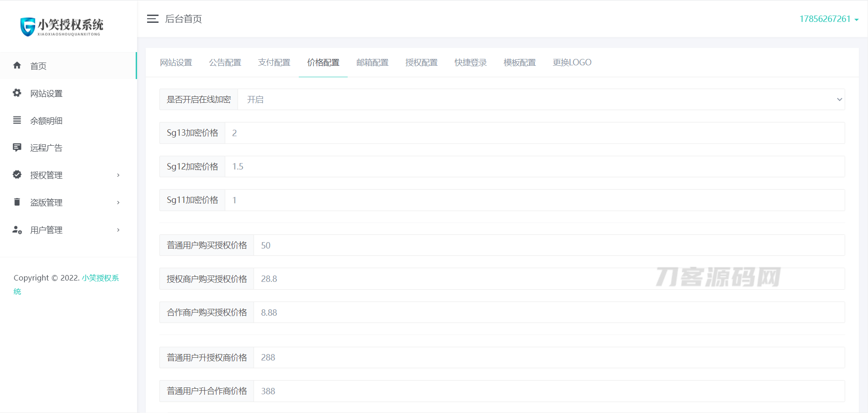Focus the 普通用户购买授权价格 input field
Screen dimensions: 868x413
(x=549, y=245)
